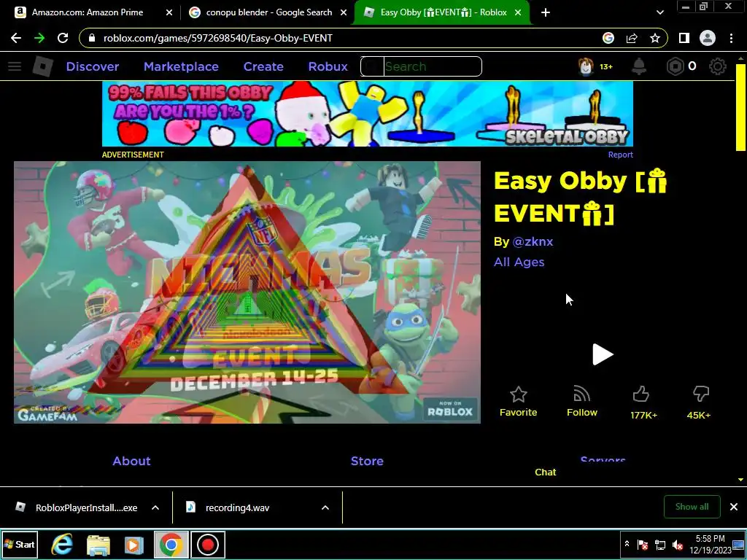Open a new browser tab

click(546, 13)
